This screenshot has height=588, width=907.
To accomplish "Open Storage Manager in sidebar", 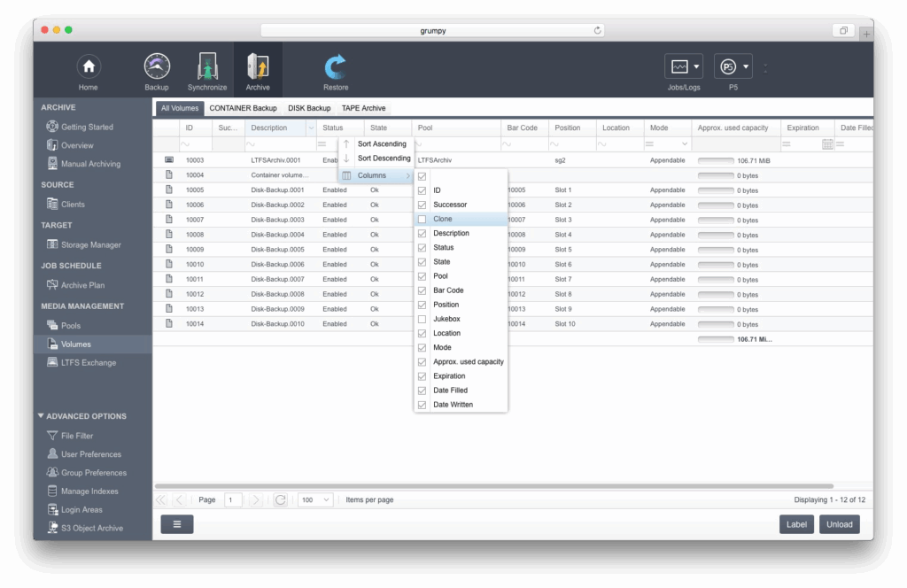I will pos(90,244).
